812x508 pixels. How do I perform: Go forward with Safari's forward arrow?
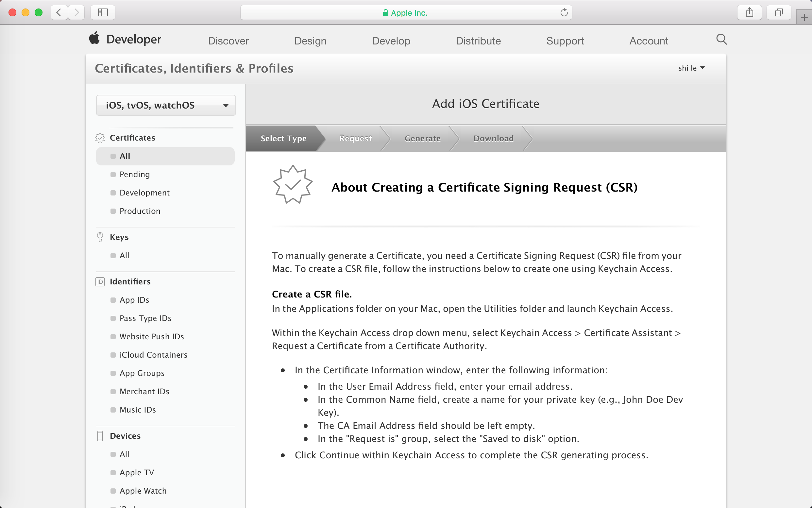pyautogui.click(x=76, y=13)
